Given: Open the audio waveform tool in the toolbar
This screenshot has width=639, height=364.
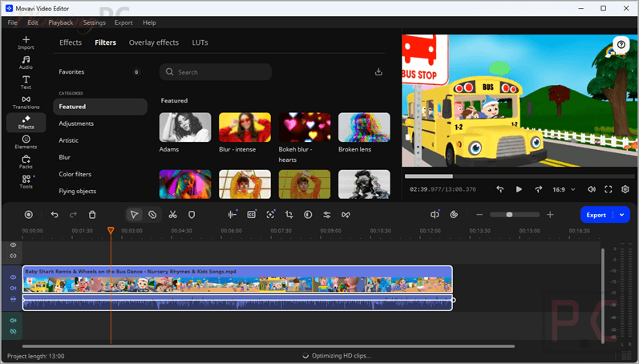Looking at the screenshot, I should pos(233,215).
